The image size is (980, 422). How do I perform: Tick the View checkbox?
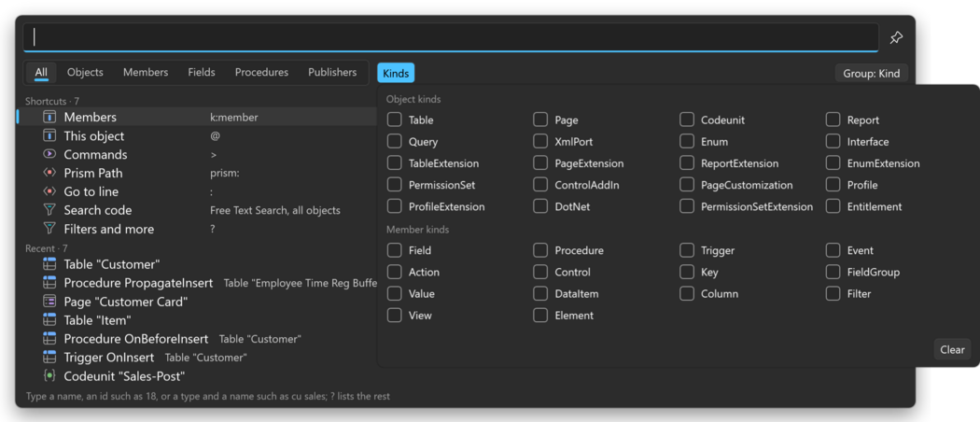tap(395, 315)
